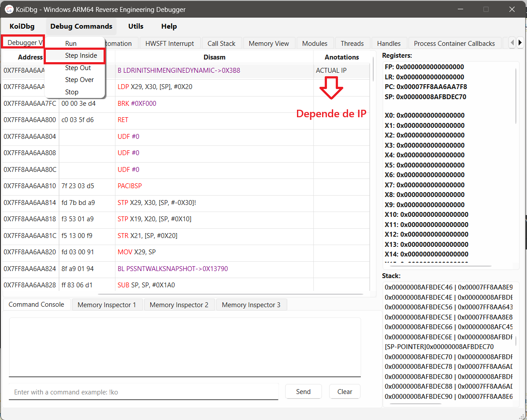Image resolution: width=527 pixels, height=420 pixels.
Task: Open the Process Container Callbacks tab
Action: click(454, 43)
